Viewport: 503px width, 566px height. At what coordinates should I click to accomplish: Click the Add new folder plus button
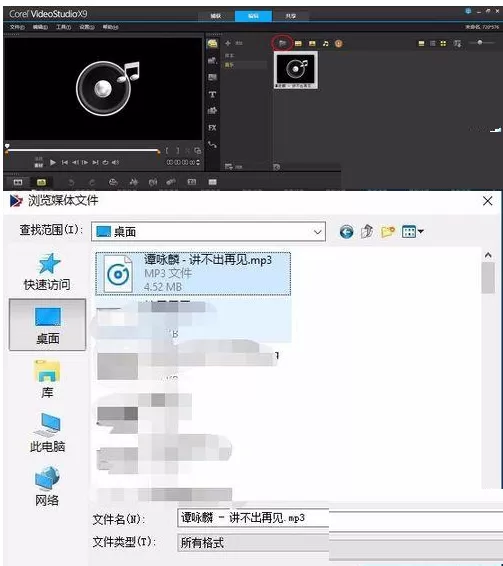[x=228, y=43]
